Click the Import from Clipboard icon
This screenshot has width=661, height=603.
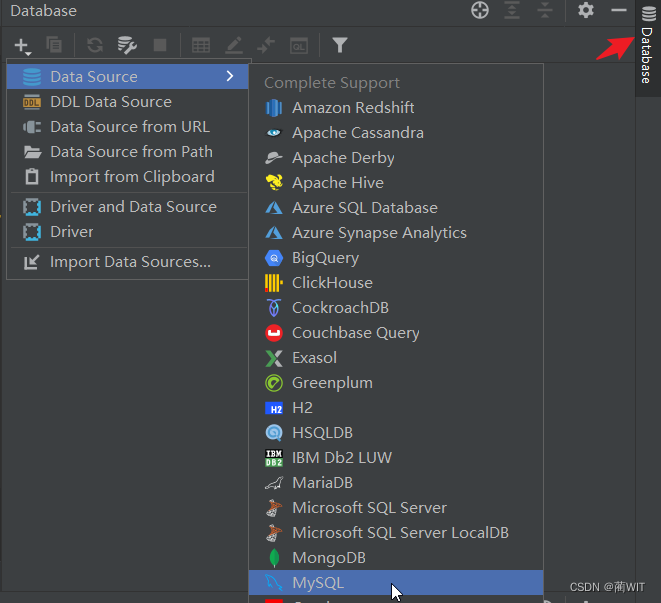click(x=32, y=177)
